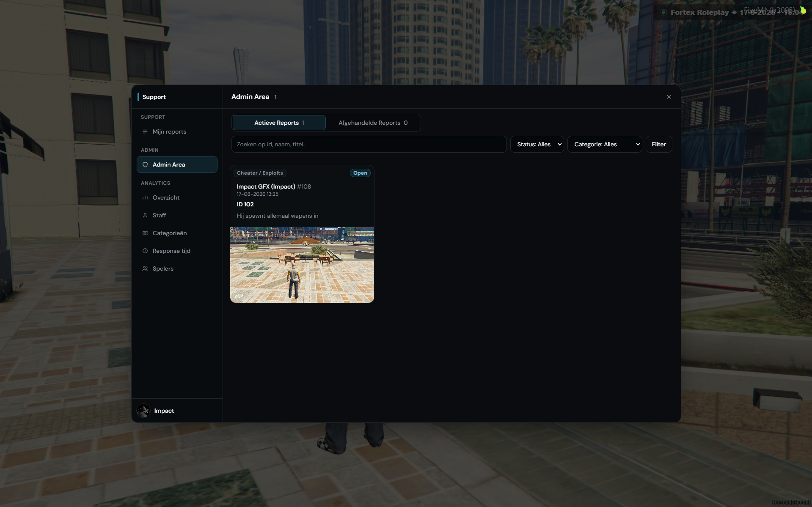Click the Categorieën grid icon

[x=145, y=233]
